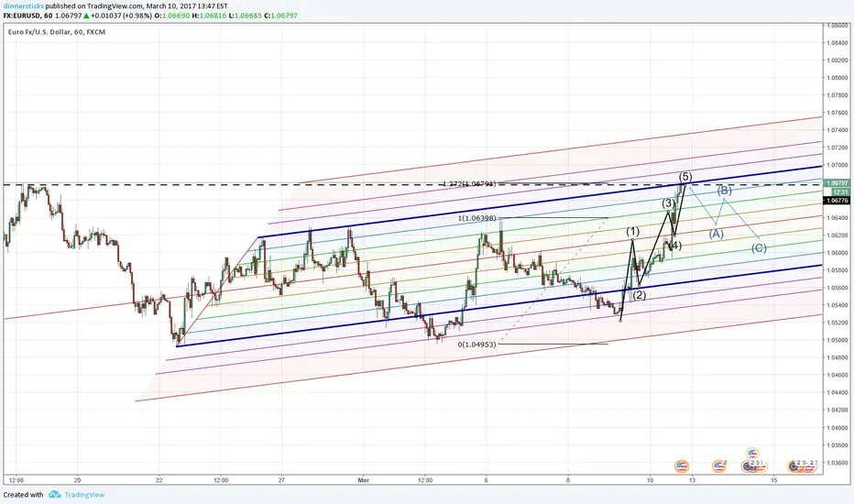
Task: Click the Fib label 1(1.06398)
Action: (476, 218)
